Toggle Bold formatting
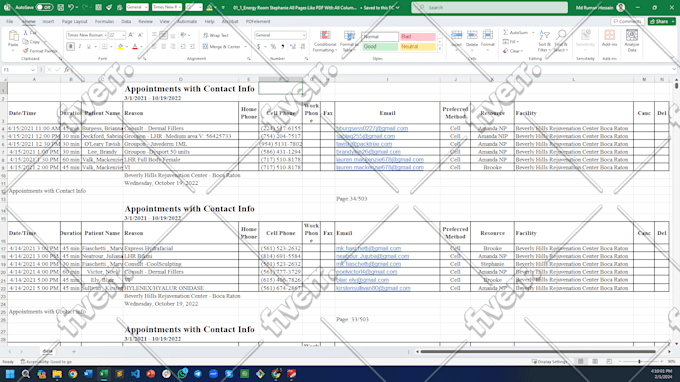This screenshot has height=382, width=680. tap(71, 46)
